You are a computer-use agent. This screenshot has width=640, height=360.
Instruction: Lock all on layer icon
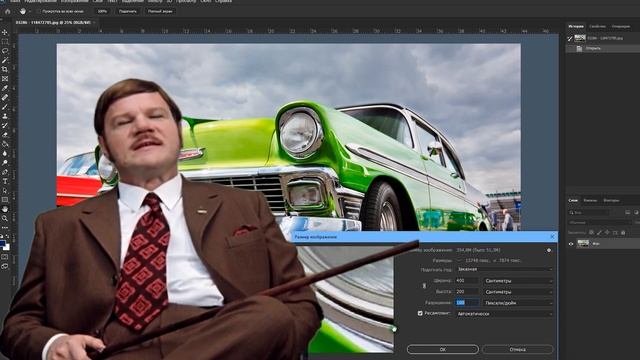pyautogui.click(x=623, y=233)
